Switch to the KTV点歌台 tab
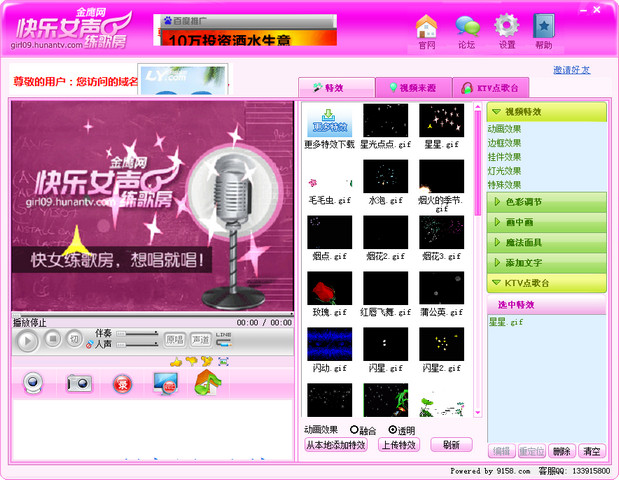 point(490,87)
